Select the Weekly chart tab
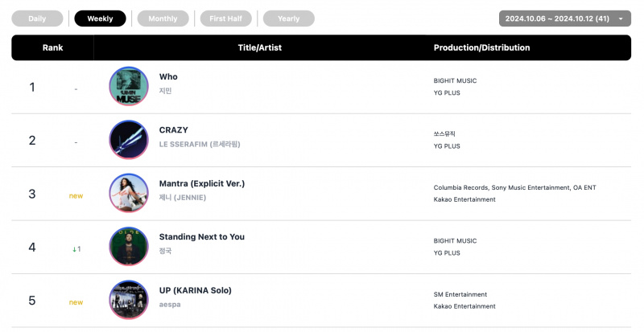Screen dimensions: 644x332 click(x=100, y=18)
